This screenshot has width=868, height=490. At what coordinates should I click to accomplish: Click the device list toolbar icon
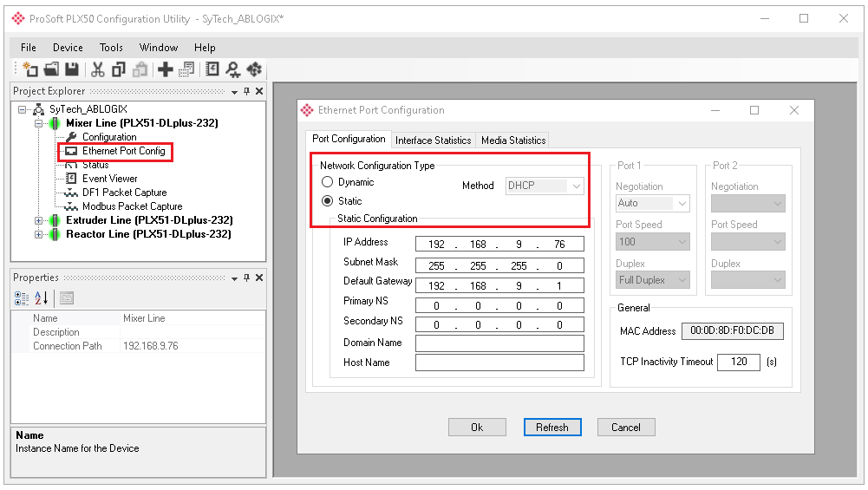coord(186,69)
